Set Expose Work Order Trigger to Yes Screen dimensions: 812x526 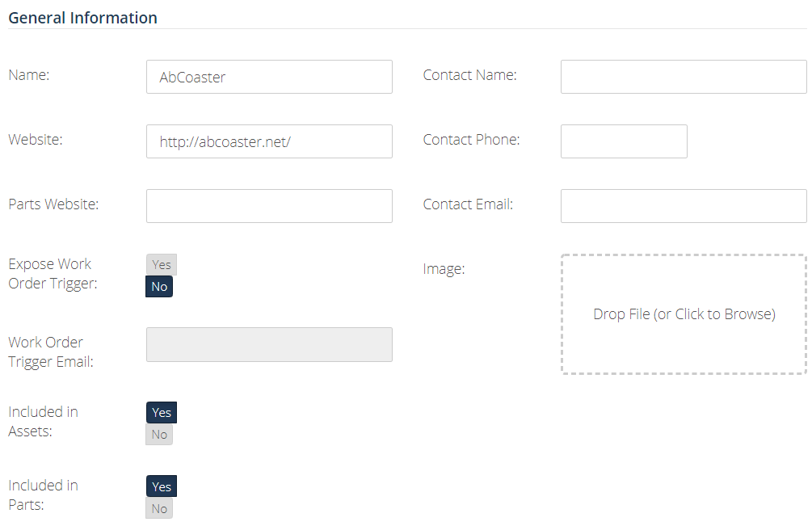click(162, 264)
